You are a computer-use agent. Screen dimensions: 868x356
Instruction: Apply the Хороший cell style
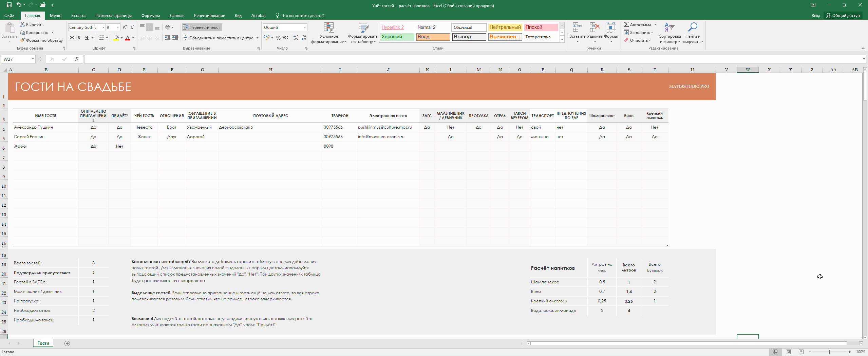(397, 37)
